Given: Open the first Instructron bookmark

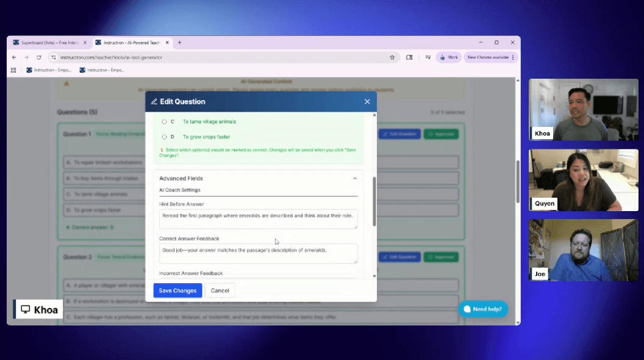Looking at the screenshot, I should coord(49,70).
